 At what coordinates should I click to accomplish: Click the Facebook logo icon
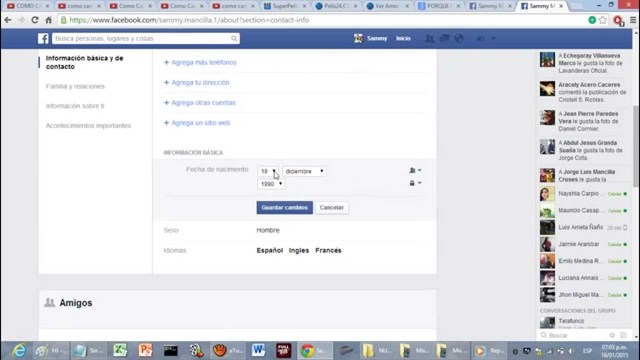pos(43,38)
